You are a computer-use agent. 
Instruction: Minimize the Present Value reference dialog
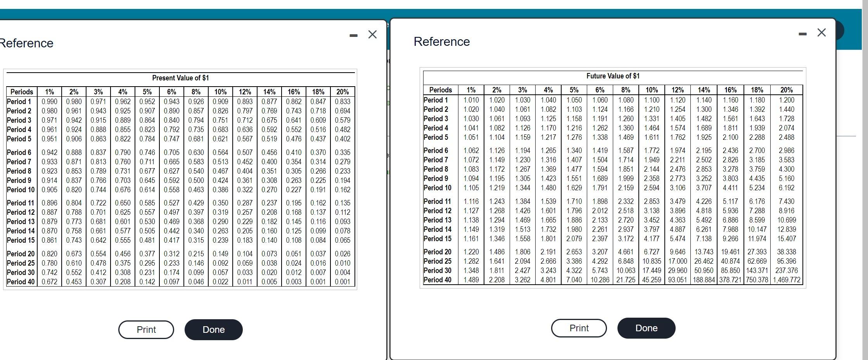[x=353, y=35]
